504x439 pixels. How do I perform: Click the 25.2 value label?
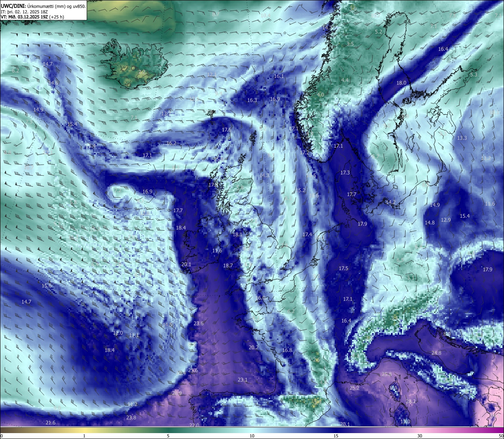354,388
